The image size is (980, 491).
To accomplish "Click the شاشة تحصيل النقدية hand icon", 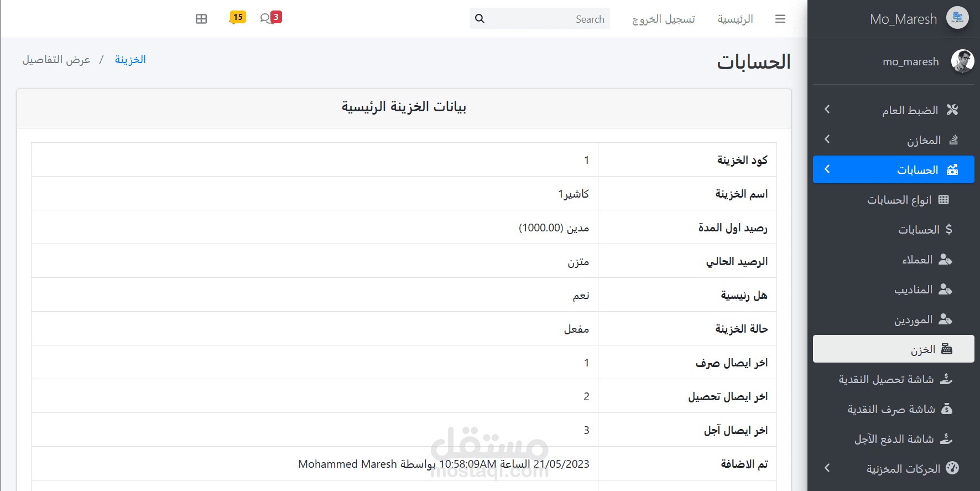I will [946, 379].
